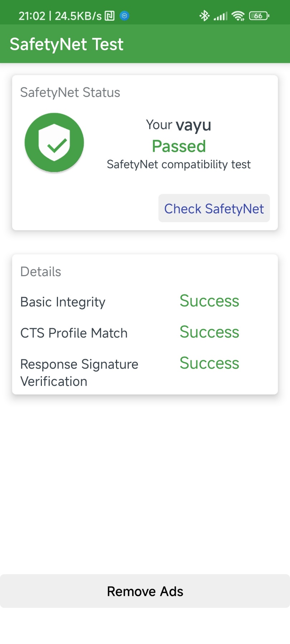Viewport: 290px width, 644px height.
Task: Tap the battery level indicator
Action: tap(259, 16)
